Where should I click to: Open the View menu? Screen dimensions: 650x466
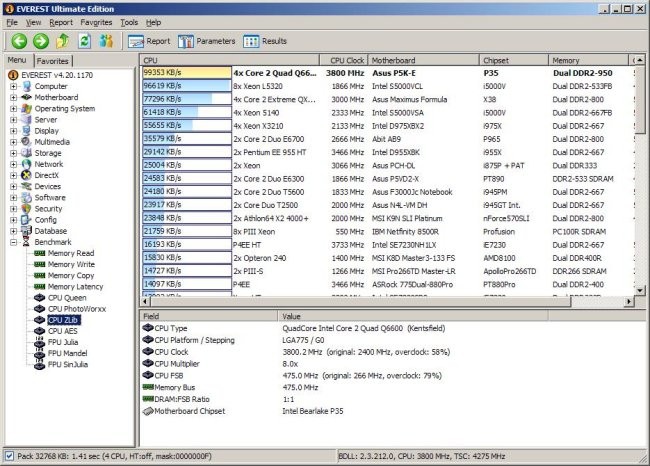click(34, 22)
